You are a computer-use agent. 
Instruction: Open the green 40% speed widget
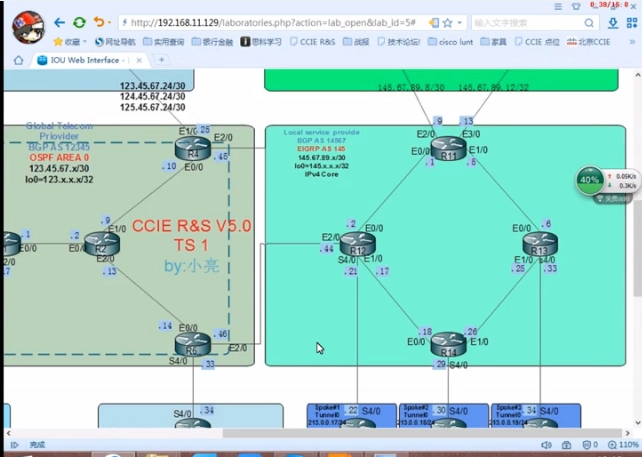click(x=591, y=181)
